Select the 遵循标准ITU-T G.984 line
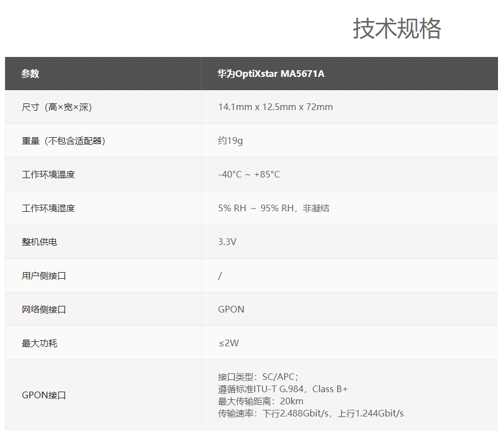The image size is (498, 448). [282, 389]
